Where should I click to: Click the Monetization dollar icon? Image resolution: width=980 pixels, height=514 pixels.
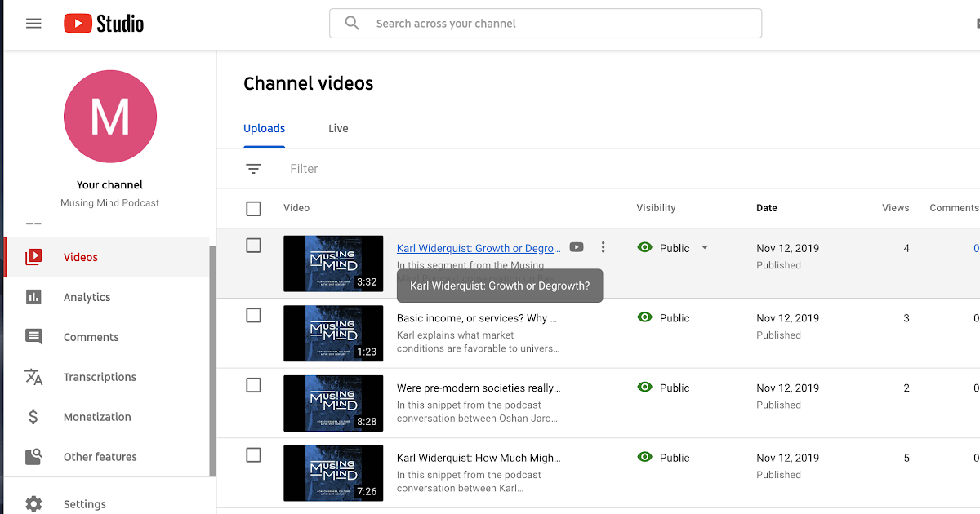pyautogui.click(x=33, y=417)
